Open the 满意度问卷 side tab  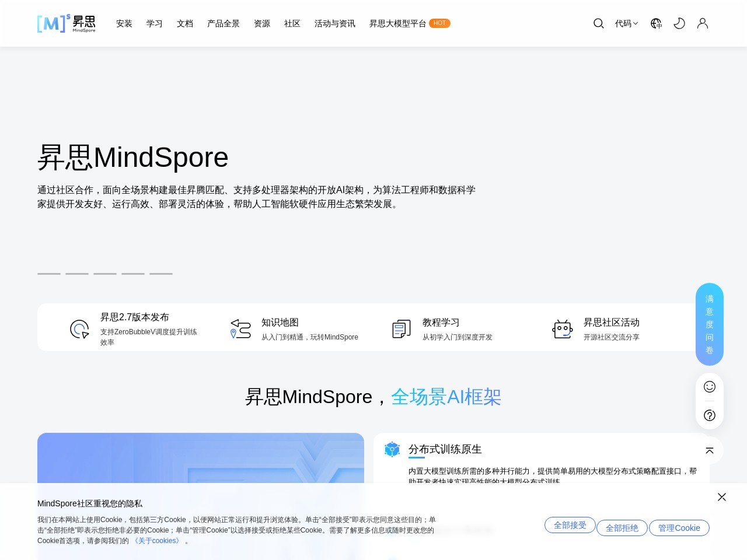tap(710, 324)
